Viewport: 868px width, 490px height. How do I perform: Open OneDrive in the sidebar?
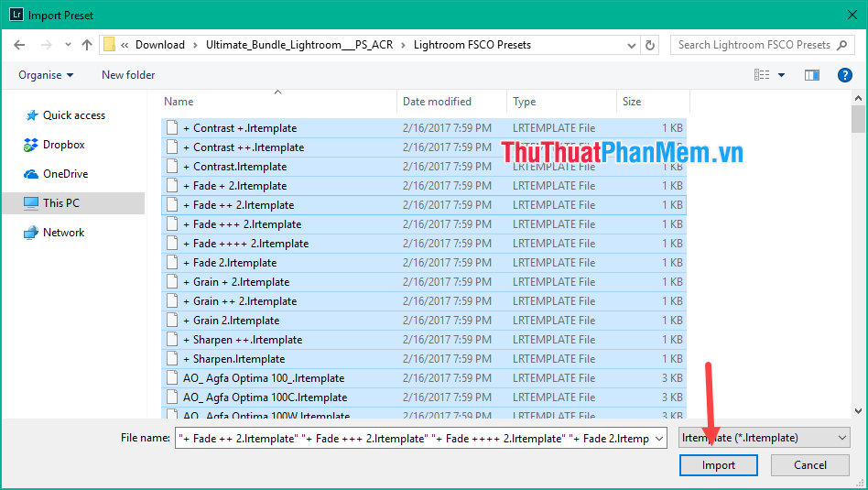(x=56, y=174)
